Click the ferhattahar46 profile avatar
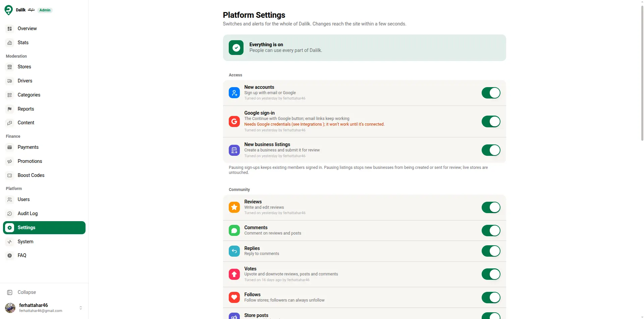 (x=10, y=308)
